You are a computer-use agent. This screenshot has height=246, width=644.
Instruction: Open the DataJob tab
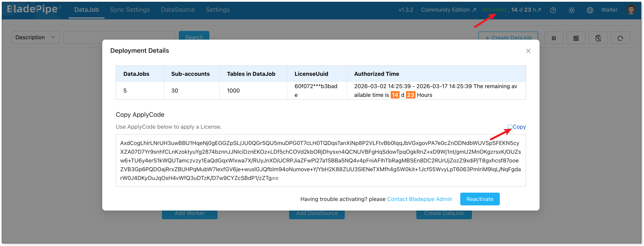click(x=86, y=10)
